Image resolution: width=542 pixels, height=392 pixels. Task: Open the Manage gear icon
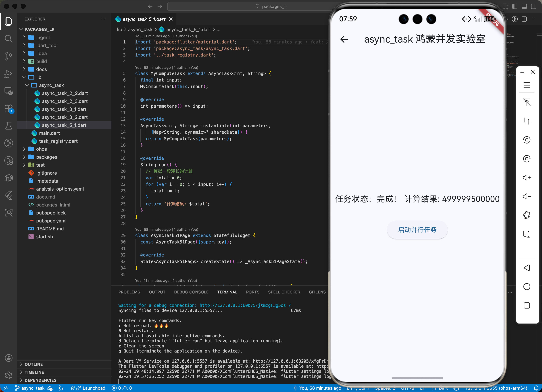pyautogui.click(x=9, y=375)
